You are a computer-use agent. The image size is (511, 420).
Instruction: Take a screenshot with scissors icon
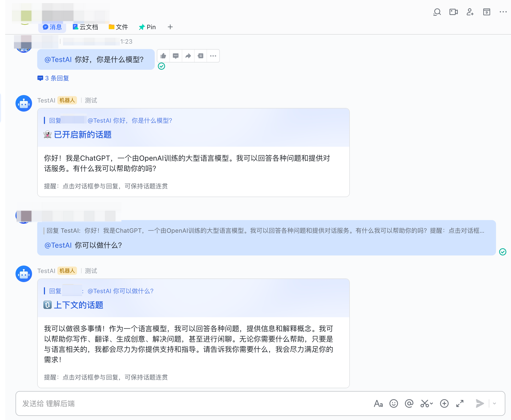pos(424,403)
